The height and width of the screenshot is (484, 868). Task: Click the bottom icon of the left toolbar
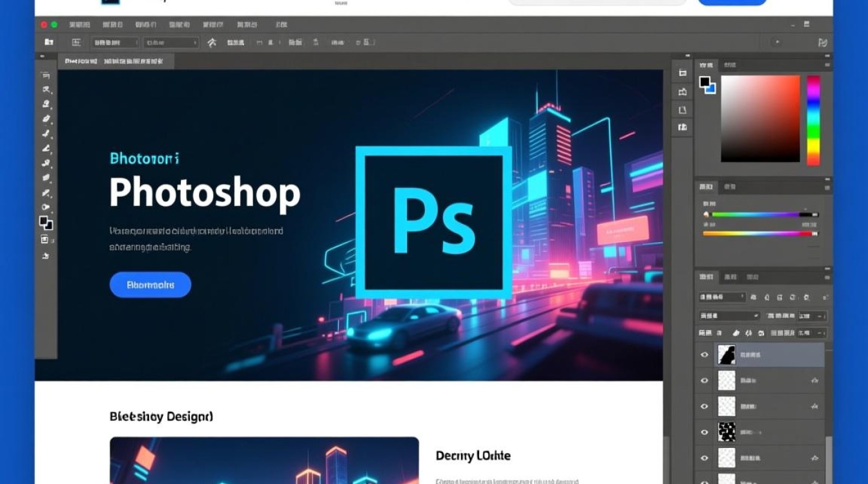46,256
